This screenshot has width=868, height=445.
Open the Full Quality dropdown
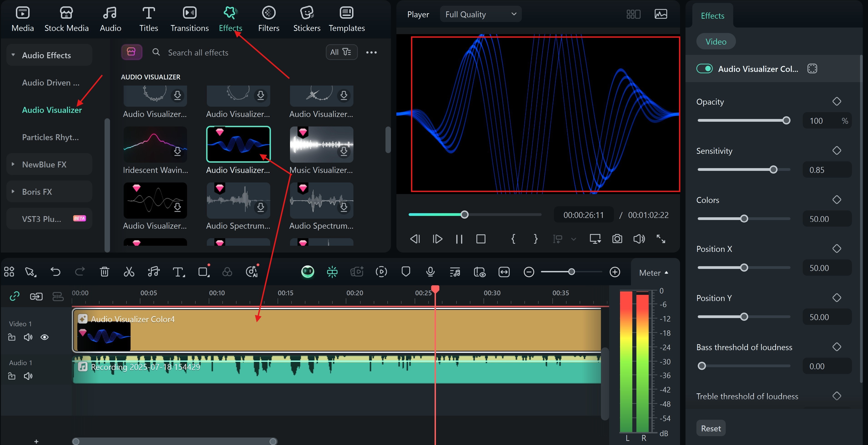480,14
